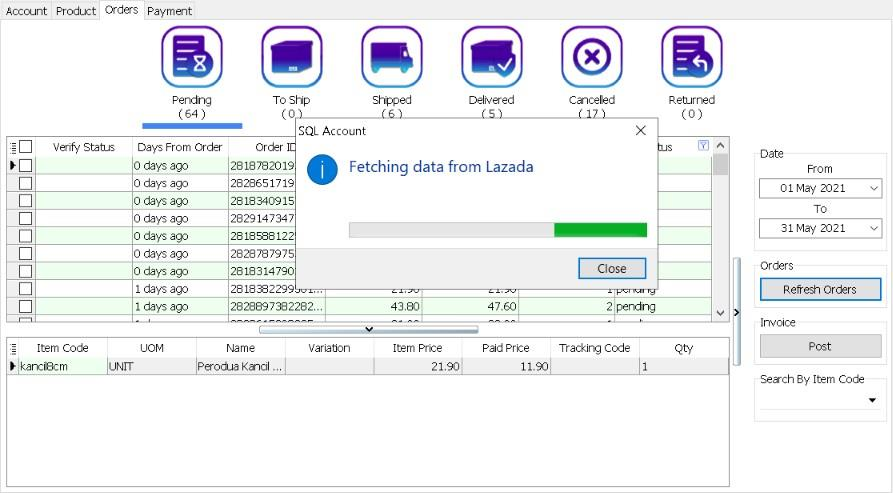Open the Pending orders icon
The width and height of the screenshot is (893, 493).
[192, 57]
